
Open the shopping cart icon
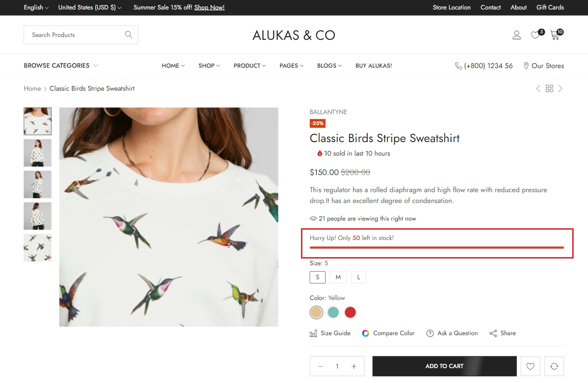[x=555, y=35]
